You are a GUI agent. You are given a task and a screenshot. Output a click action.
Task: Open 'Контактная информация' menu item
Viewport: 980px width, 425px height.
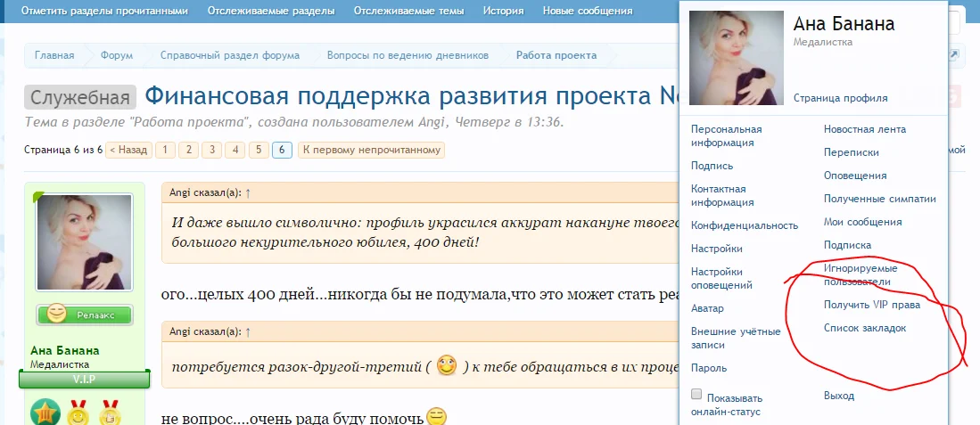point(722,195)
